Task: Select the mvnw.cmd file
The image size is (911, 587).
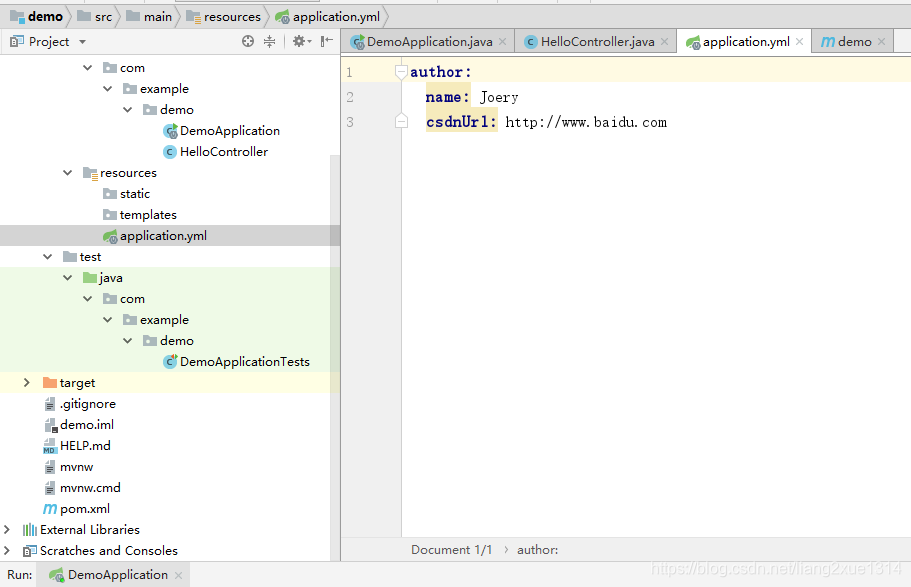Action: click(x=91, y=488)
